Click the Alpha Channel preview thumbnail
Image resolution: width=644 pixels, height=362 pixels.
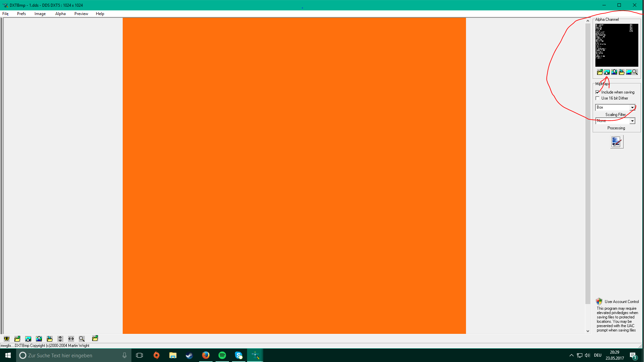[617, 45]
